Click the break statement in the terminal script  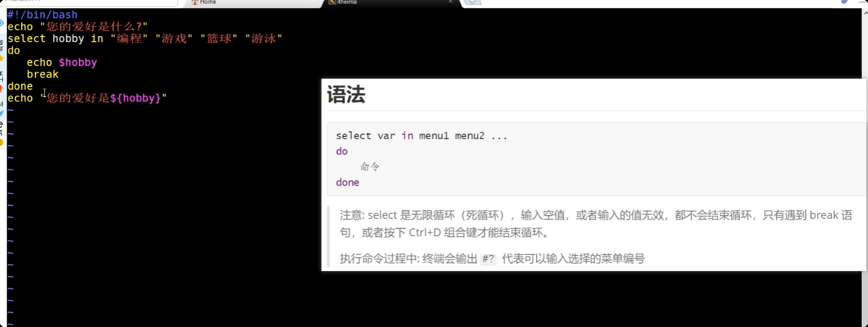coord(43,74)
